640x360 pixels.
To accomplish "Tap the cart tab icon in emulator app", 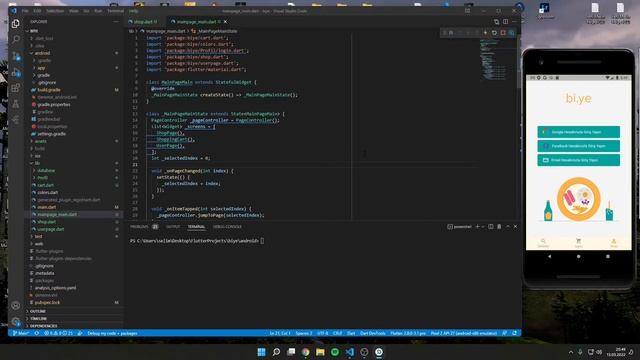I will (x=578, y=242).
